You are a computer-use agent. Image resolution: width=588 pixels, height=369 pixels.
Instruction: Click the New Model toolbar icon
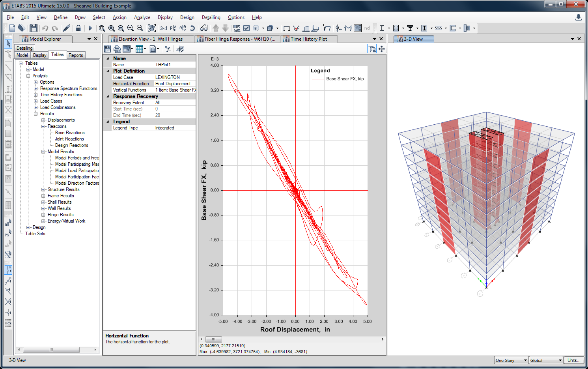tap(12, 28)
